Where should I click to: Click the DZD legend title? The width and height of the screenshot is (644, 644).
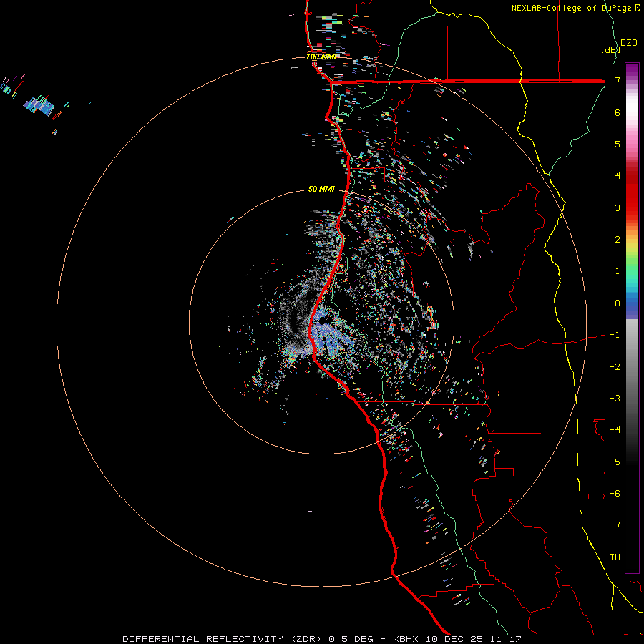tap(629, 43)
